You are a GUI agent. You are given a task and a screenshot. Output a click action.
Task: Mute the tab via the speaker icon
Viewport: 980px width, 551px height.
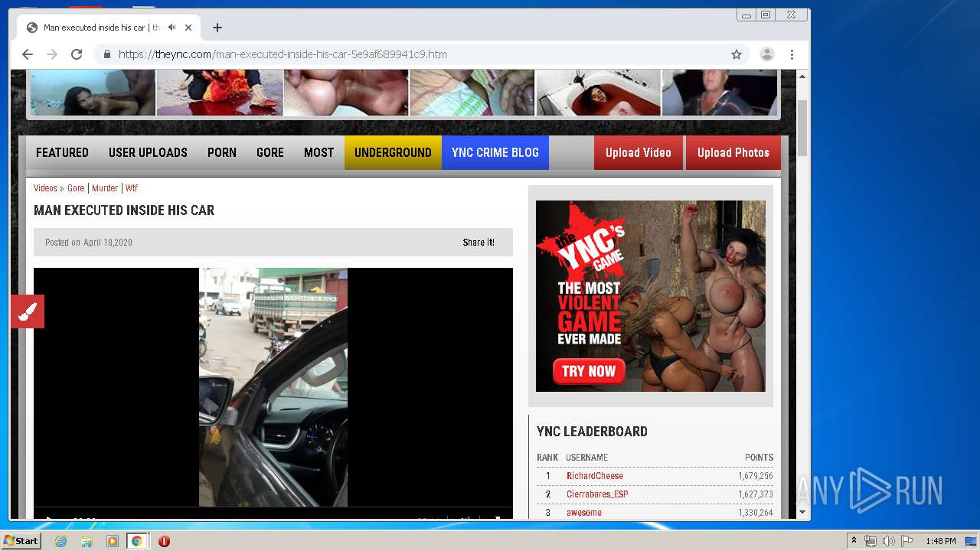coord(172,28)
